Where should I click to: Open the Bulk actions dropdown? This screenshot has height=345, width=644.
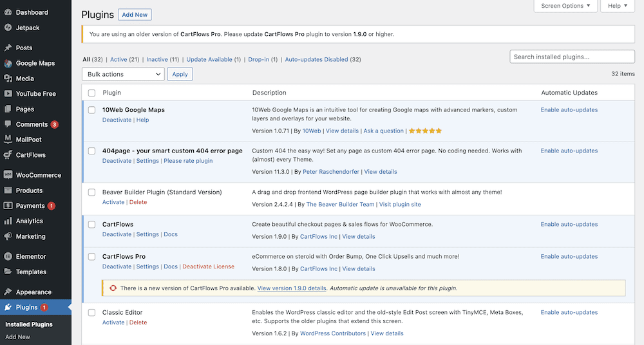click(x=123, y=74)
